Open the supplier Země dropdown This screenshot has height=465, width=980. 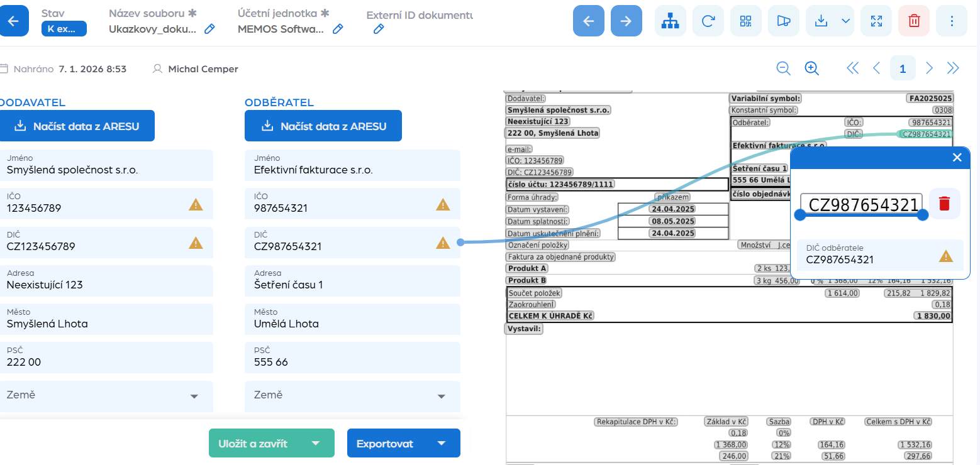coord(107,396)
